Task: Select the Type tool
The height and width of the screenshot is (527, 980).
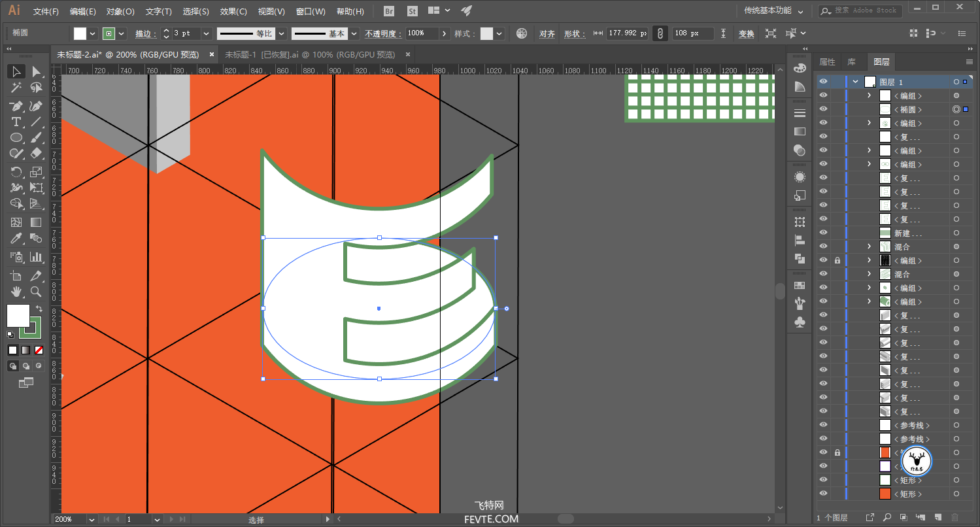Action: pos(16,122)
